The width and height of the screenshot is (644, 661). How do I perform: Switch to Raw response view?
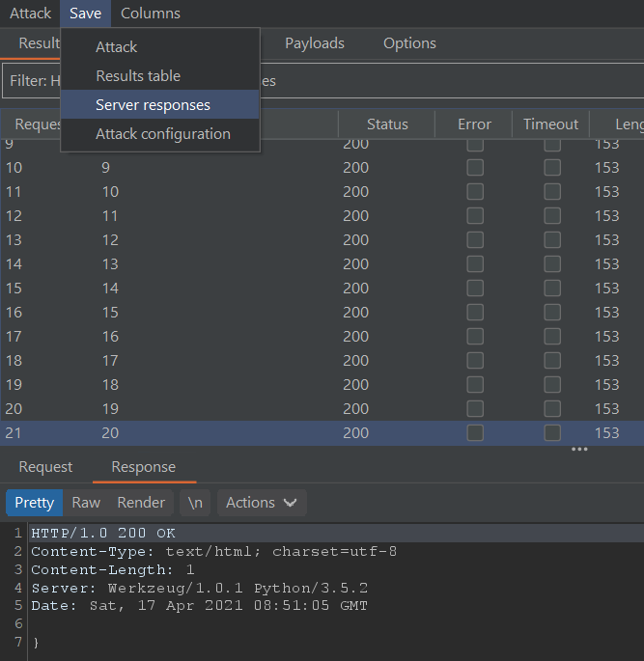86,503
